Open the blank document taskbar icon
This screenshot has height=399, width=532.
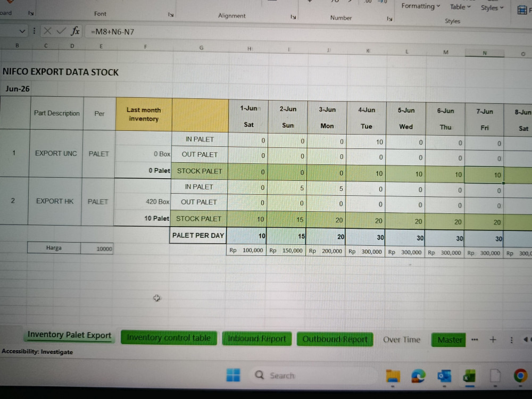(495, 376)
